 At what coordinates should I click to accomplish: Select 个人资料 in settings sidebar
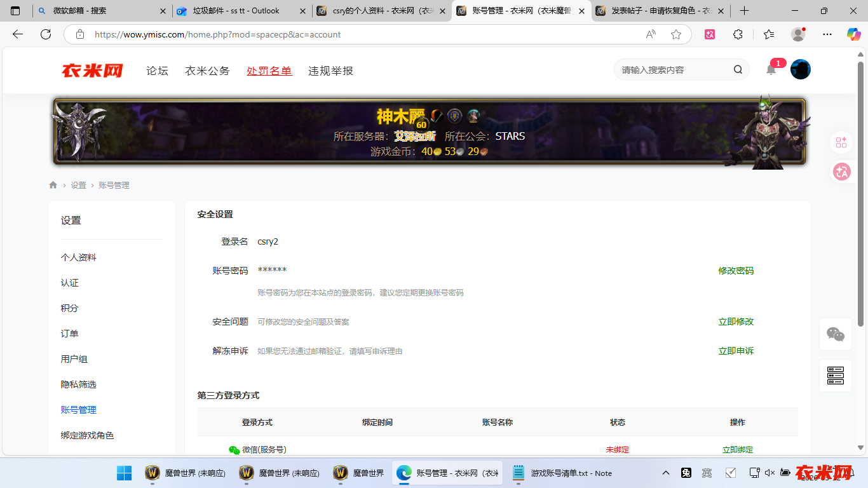point(79,257)
